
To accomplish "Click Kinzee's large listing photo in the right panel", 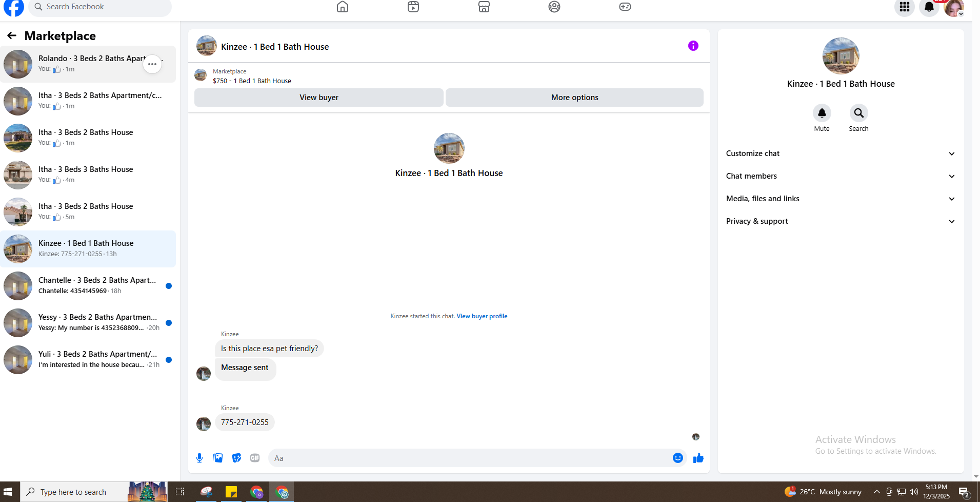I will 841,56.
